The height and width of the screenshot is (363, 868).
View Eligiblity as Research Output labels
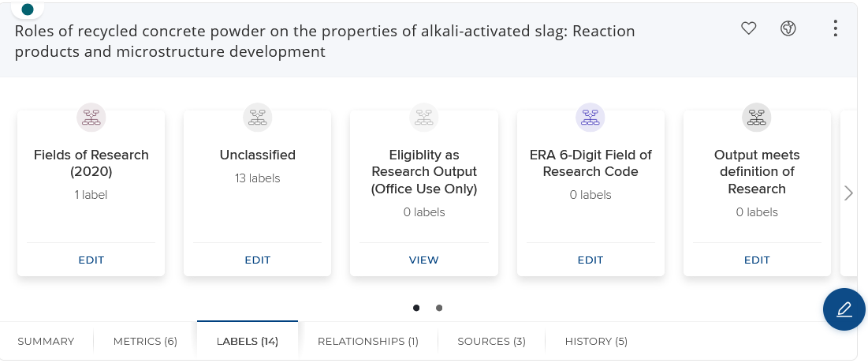[x=424, y=260]
